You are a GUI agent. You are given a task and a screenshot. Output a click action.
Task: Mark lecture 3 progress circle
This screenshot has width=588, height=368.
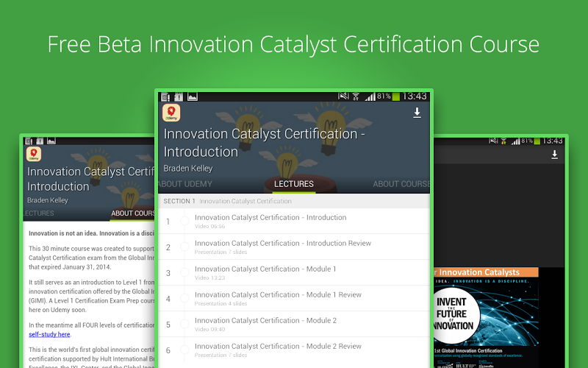click(x=184, y=273)
